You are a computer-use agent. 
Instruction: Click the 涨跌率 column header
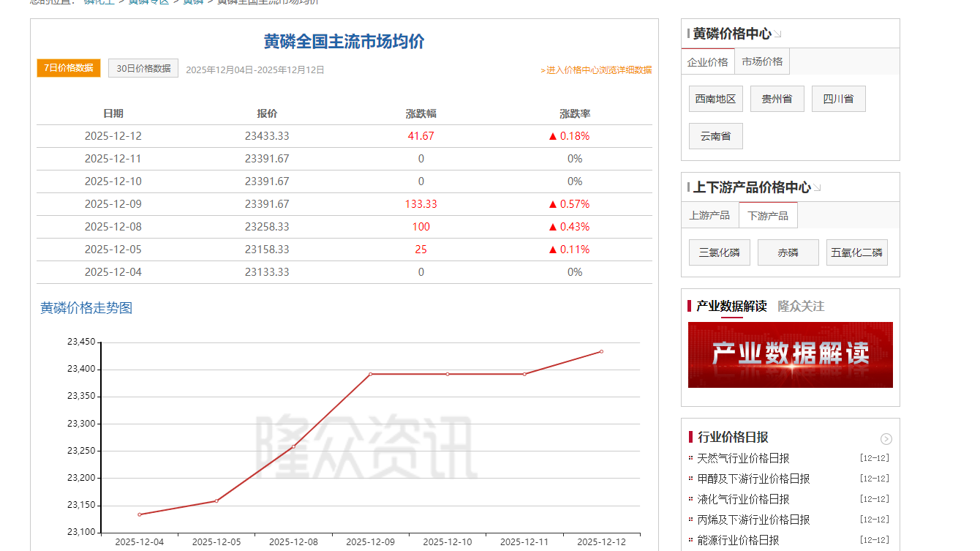click(575, 113)
